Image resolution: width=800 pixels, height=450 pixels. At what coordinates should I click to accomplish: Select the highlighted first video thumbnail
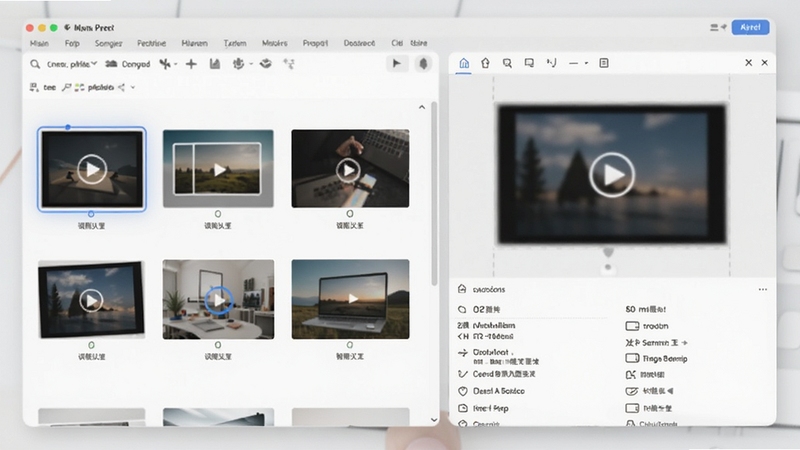click(92, 169)
